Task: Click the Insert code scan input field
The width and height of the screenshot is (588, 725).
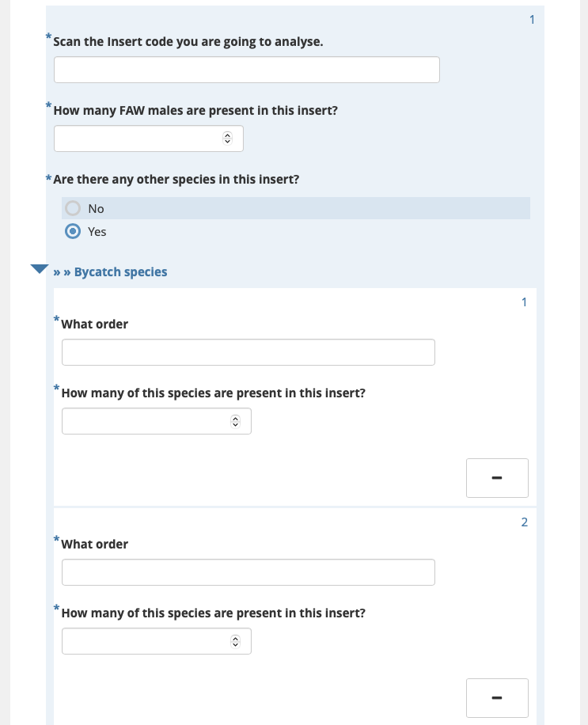Action: click(247, 70)
